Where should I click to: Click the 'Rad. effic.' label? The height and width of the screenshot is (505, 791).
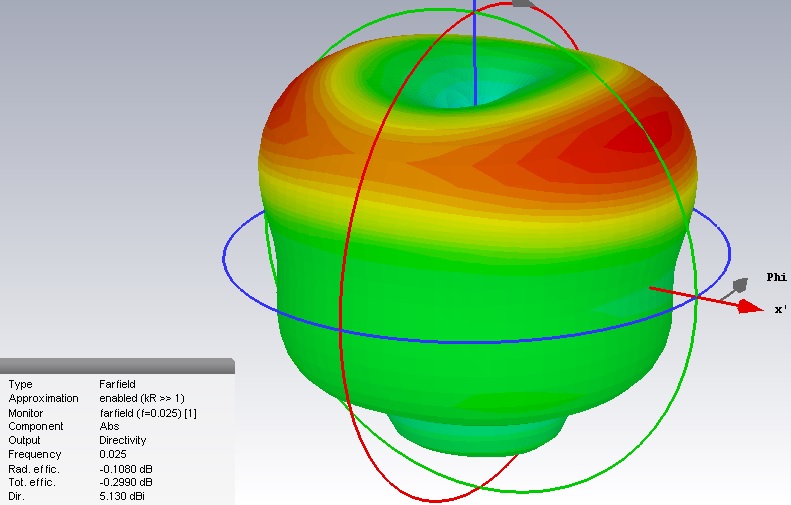(x=33, y=469)
